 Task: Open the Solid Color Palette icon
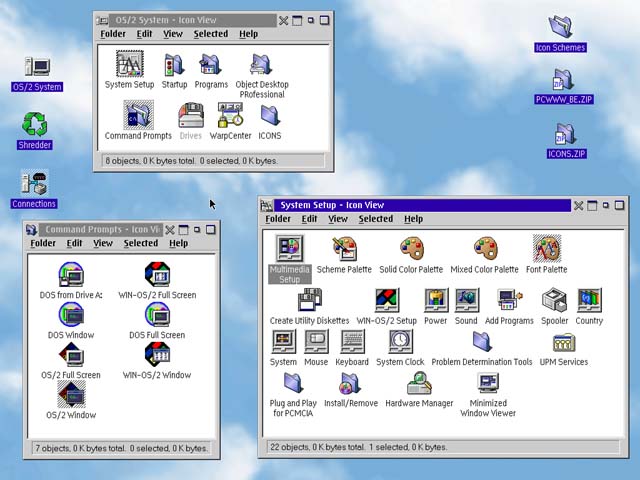coord(411,249)
